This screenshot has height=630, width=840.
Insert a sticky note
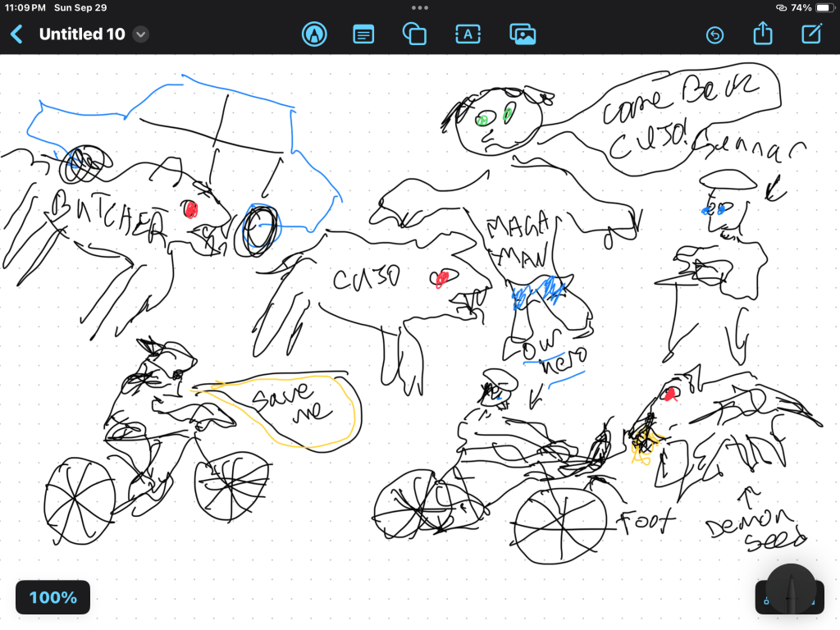coord(363,34)
